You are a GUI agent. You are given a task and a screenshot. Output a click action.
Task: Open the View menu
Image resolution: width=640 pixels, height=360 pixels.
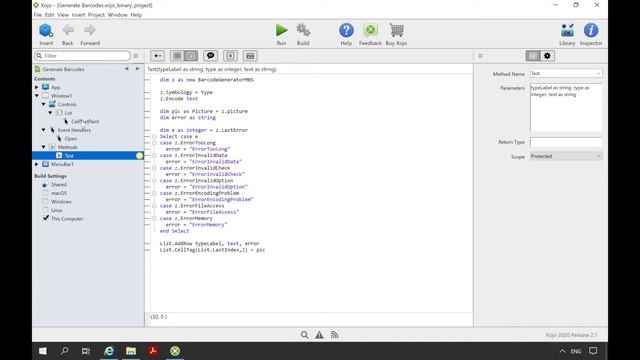[x=63, y=15]
